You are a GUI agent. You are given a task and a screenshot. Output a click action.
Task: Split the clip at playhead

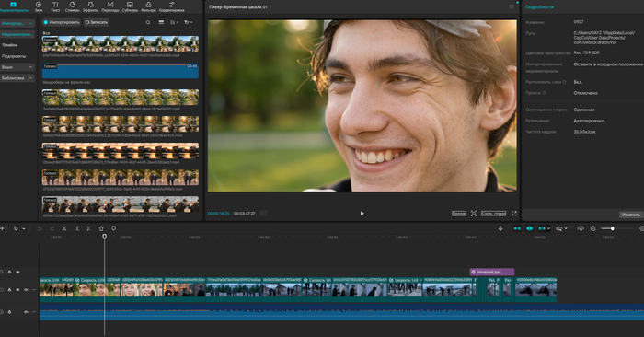pos(64,228)
